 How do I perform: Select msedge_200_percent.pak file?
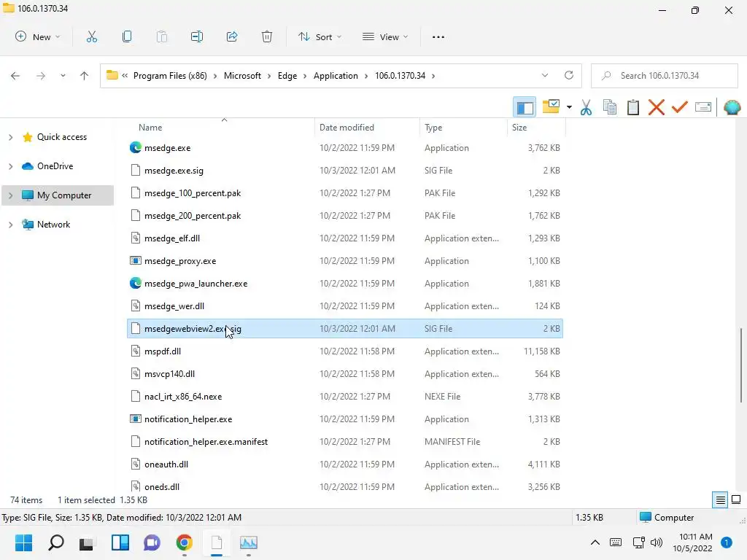tap(345, 216)
